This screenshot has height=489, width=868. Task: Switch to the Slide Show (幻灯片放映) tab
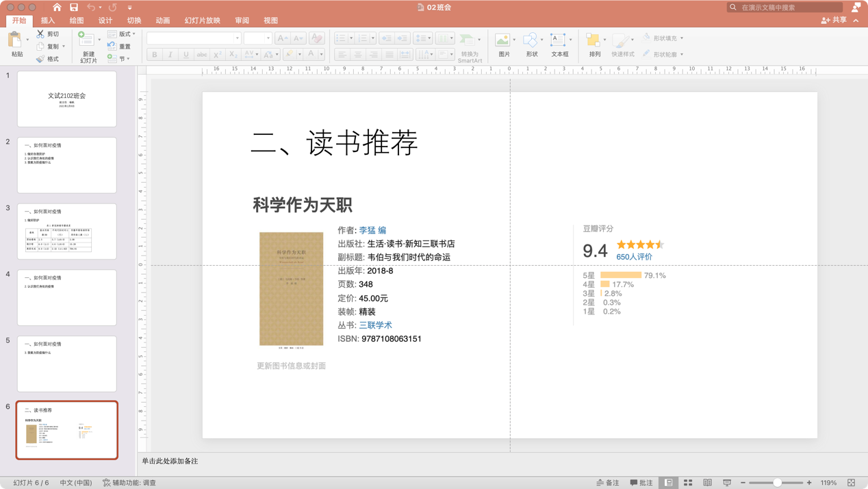point(202,21)
